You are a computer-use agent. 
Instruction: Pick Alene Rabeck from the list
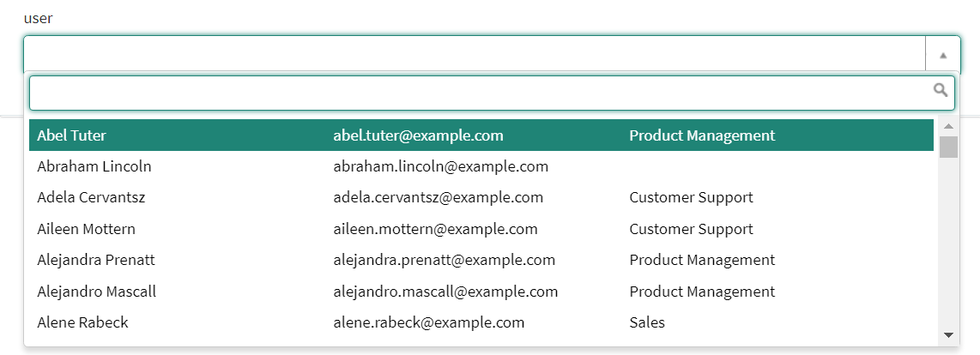coord(83,322)
